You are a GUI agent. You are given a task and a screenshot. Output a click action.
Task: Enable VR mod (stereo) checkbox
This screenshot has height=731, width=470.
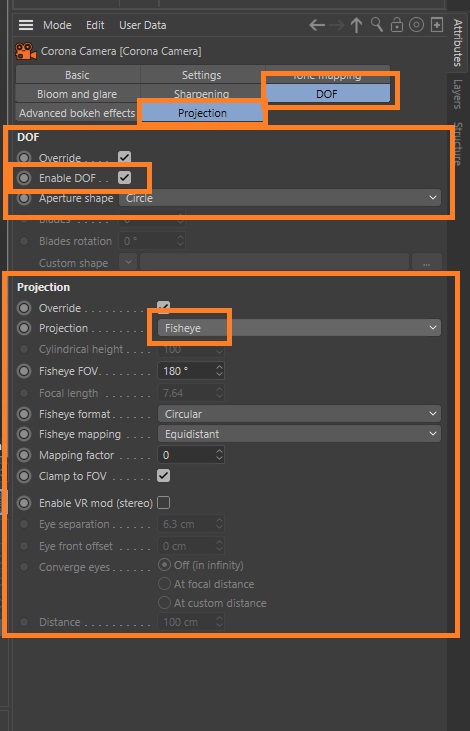point(164,503)
